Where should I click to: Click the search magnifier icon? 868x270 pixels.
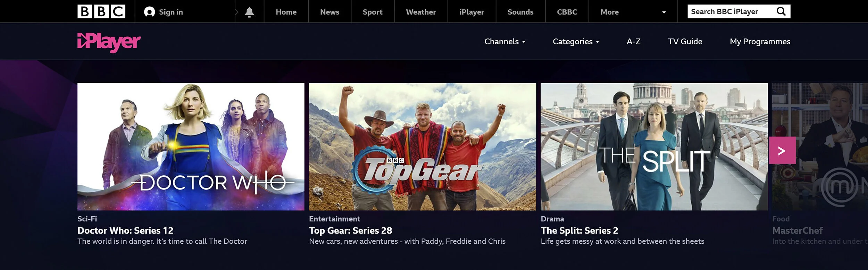[x=781, y=11]
